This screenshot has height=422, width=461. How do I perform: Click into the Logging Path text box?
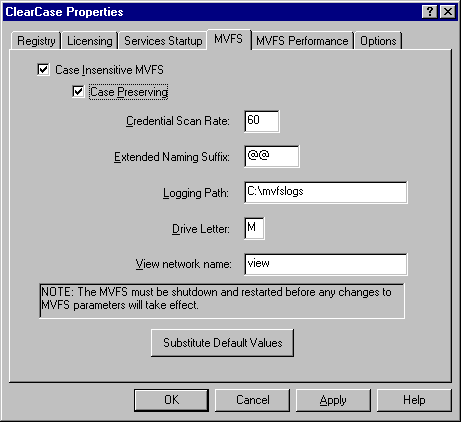click(326, 192)
